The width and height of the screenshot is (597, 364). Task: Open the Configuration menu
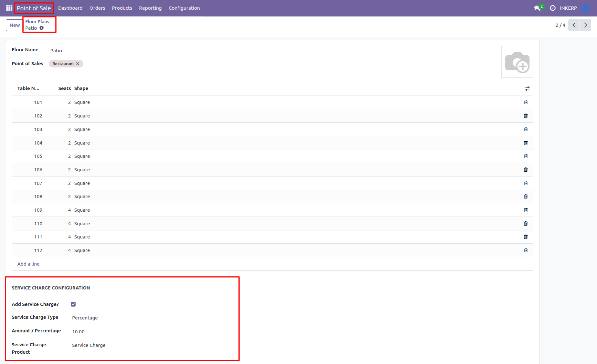pos(184,8)
